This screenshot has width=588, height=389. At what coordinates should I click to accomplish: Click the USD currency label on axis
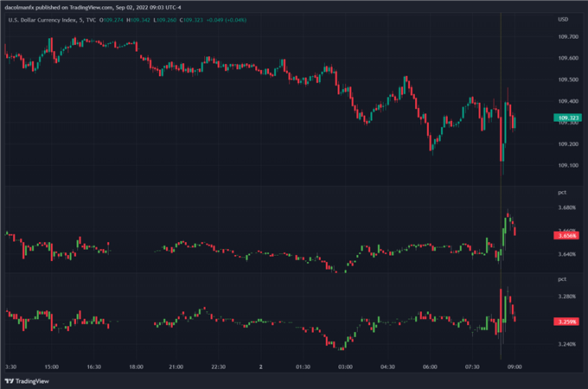coord(563,19)
